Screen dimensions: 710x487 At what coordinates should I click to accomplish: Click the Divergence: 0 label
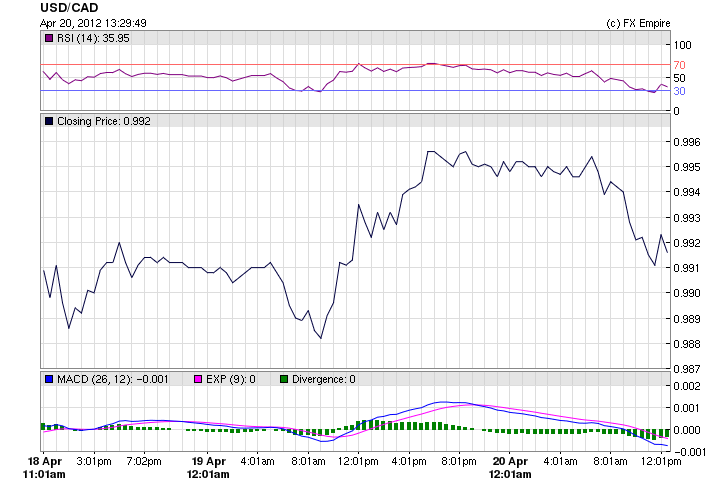click(324, 379)
